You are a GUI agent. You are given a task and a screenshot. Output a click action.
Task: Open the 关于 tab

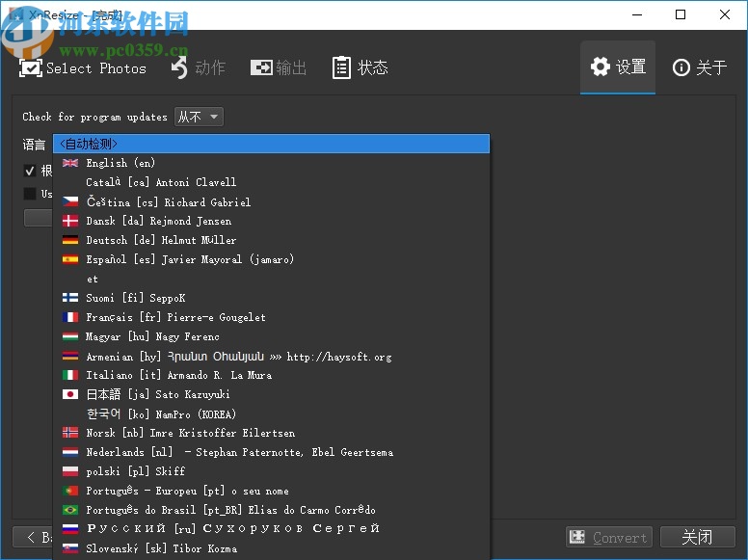[700, 67]
